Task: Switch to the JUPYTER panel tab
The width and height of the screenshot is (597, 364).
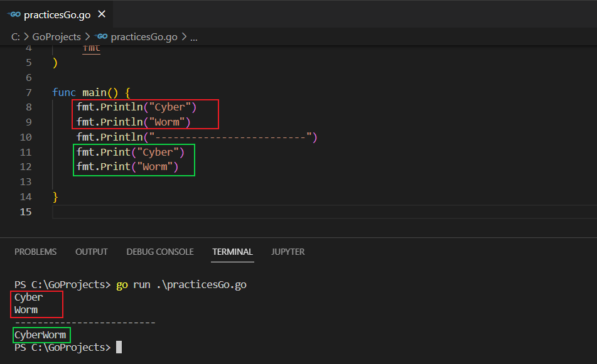Action: [x=288, y=252]
